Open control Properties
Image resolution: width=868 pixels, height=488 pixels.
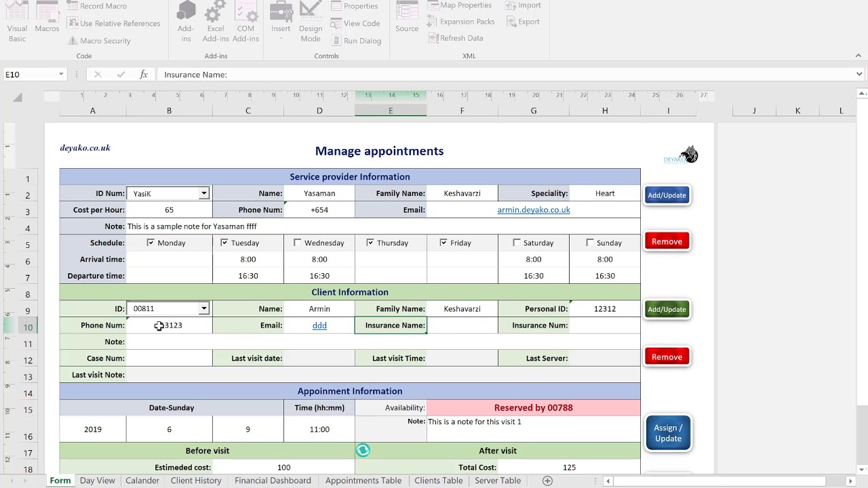355,6
